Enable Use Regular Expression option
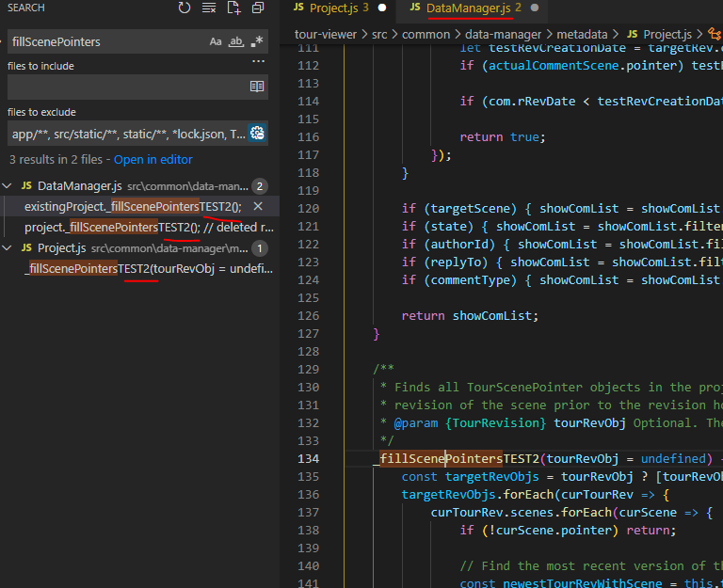 point(257,41)
